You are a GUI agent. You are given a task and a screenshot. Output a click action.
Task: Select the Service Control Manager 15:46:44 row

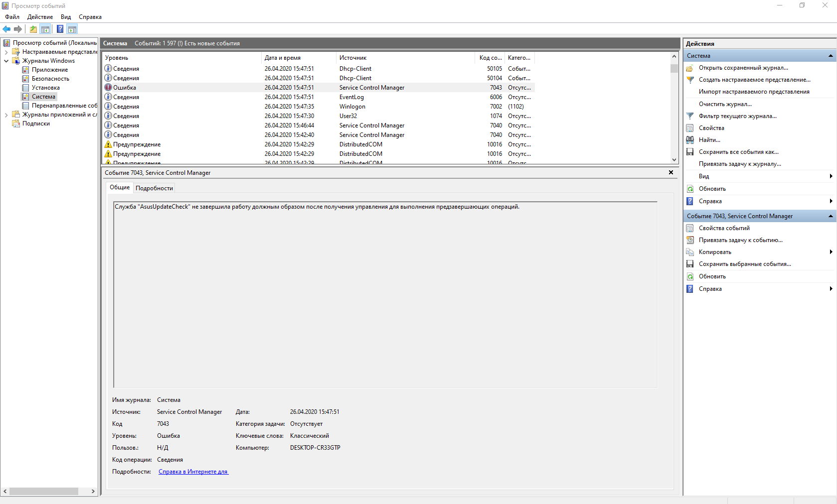pos(319,126)
